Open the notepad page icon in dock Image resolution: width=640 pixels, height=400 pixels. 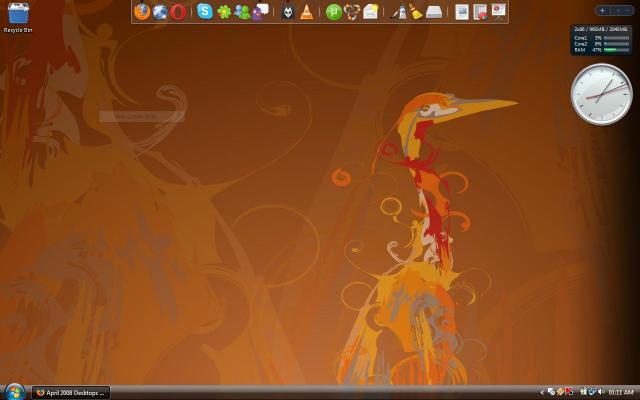click(370, 12)
